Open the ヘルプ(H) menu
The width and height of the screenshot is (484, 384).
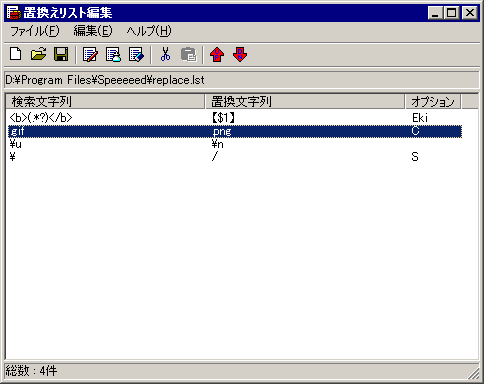(x=149, y=31)
